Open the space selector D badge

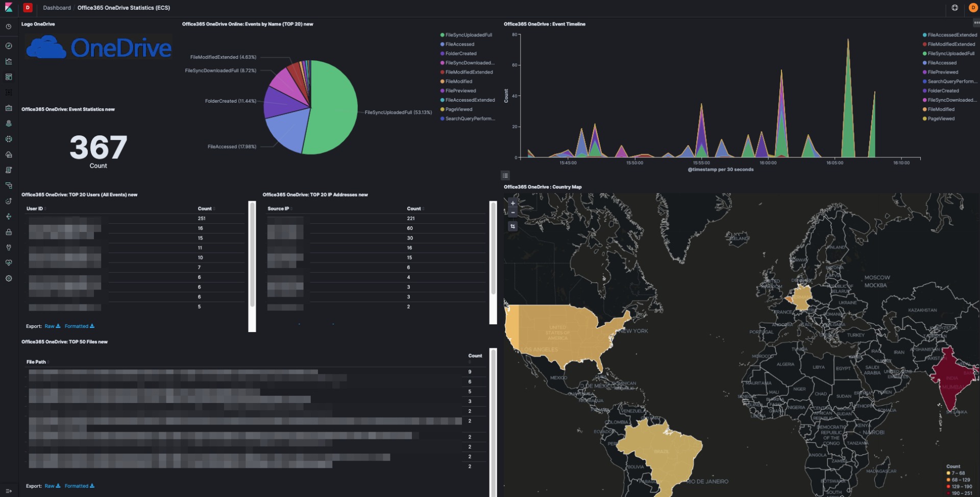[x=28, y=8]
